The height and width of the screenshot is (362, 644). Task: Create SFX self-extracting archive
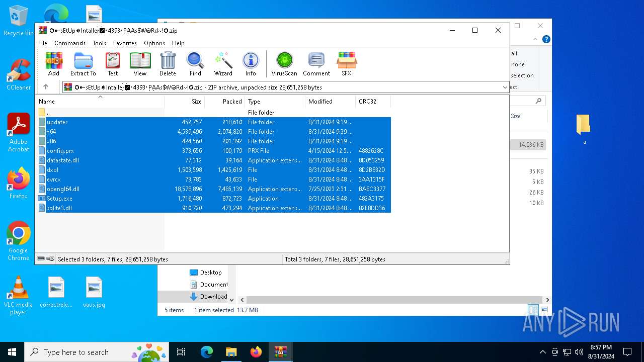click(346, 64)
